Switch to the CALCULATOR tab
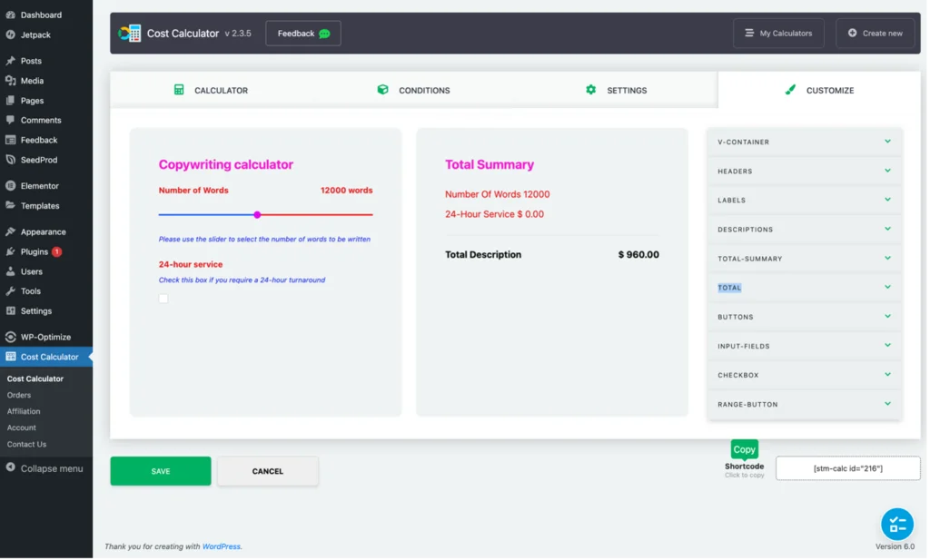 click(x=213, y=91)
